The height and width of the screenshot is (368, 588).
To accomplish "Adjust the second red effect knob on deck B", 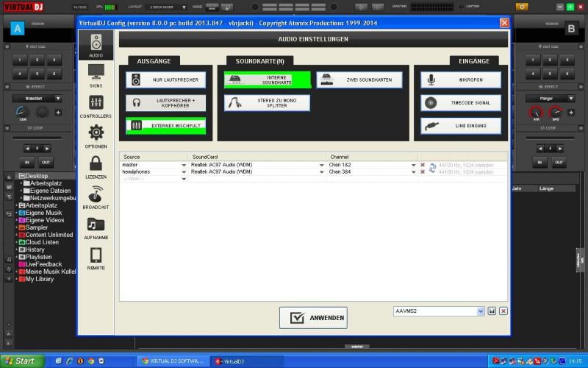I will [x=556, y=112].
